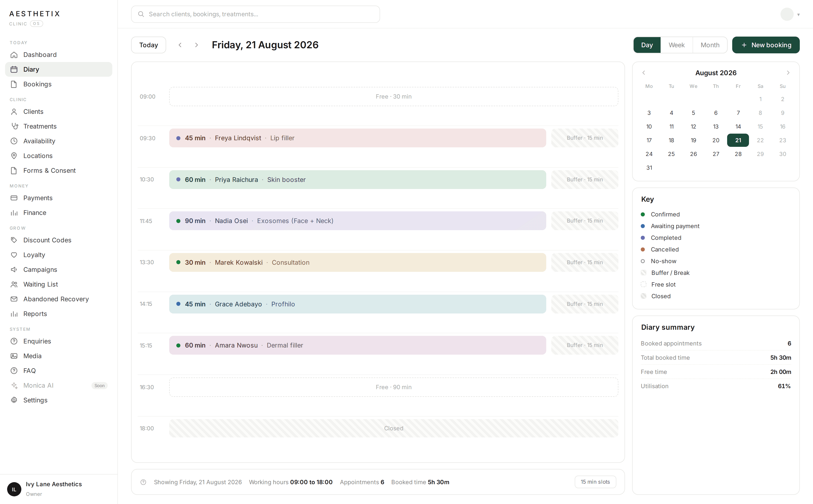Screen dimensions: 813x504
Task: Create a New booking
Action: (766, 45)
